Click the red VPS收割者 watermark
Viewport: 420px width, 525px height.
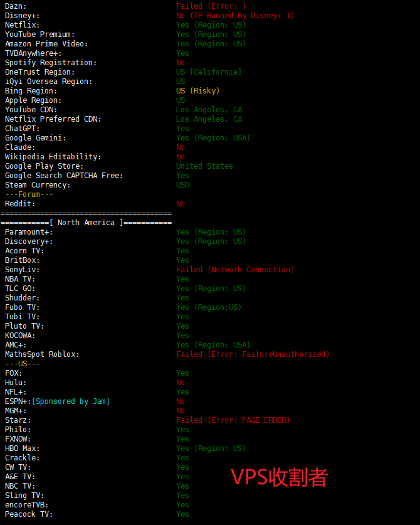pyautogui.click(x=280, y=477)
